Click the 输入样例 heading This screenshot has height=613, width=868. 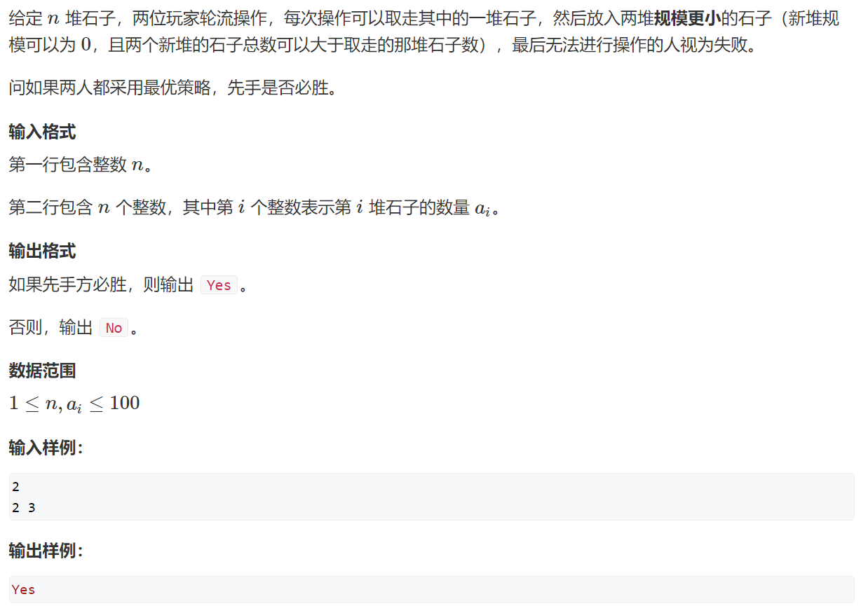46,448
